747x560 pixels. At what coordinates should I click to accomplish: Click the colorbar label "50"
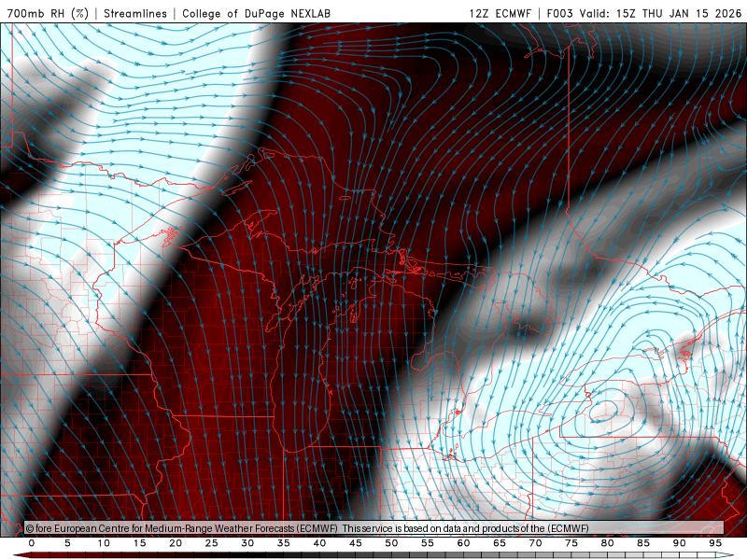pyautogui.click(x=391, y=543)
